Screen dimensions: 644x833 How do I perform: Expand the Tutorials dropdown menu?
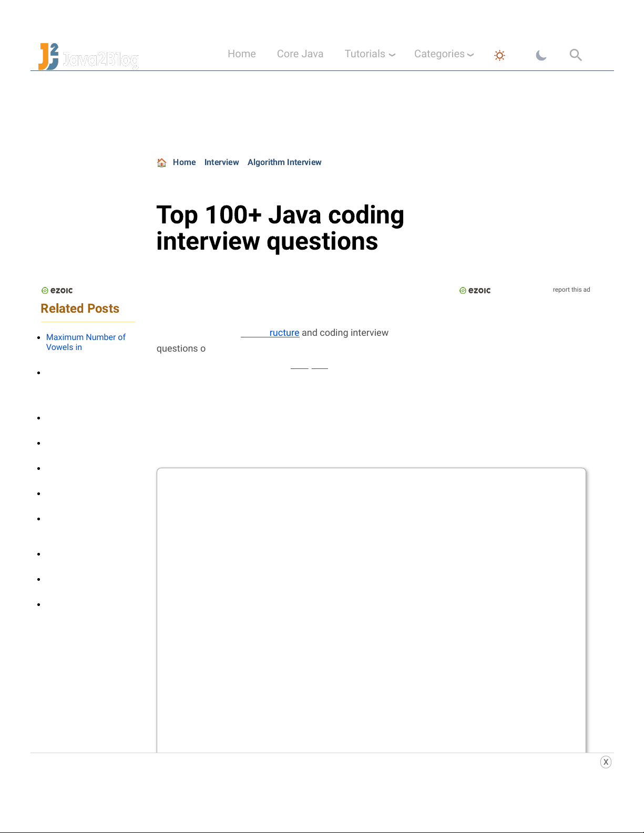tap(370, 54)
